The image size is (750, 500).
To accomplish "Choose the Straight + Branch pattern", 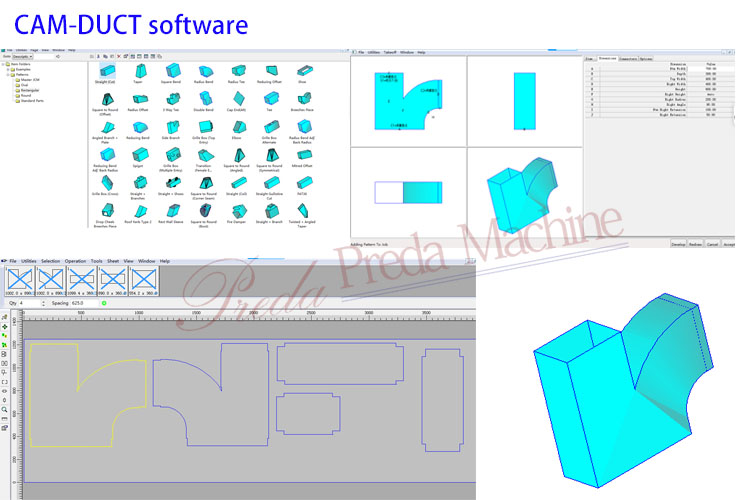I will pyautogui.click(x=271, y=211).
